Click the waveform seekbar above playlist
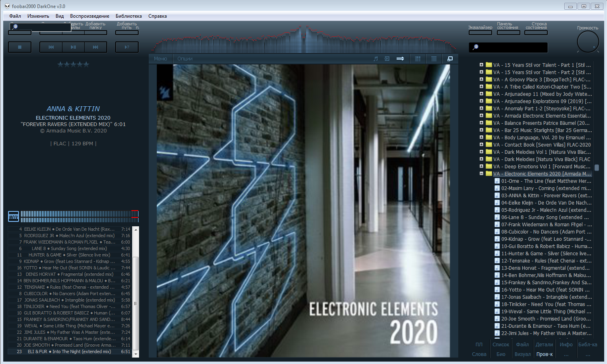 [80, 217]
